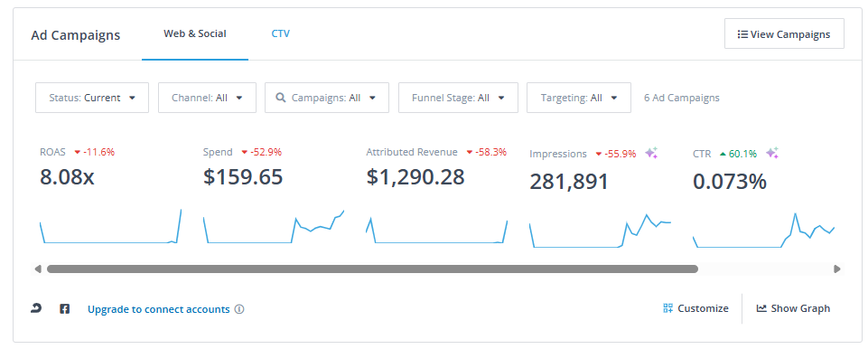868x349 pixels.
Task: Click the Spend value $159.65
Action: pyautogui.click(x=243, y=176)
